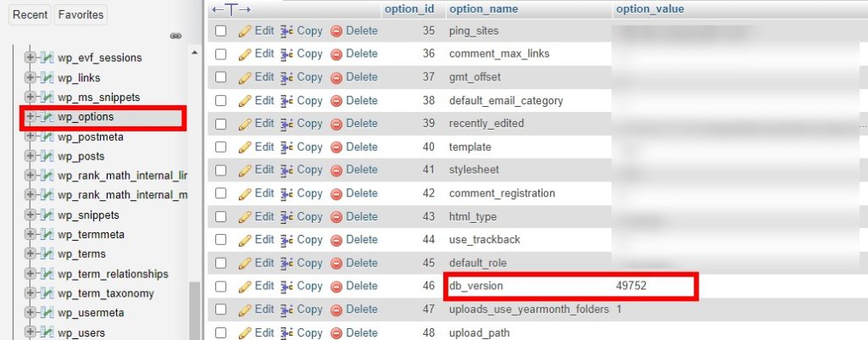This screenshot has width=868, height=340.
Task: Click Copy icon in upload_path row
Action: point(287,333)
